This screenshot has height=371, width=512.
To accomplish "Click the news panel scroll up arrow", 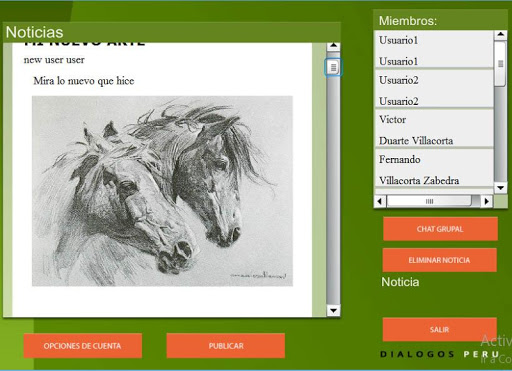I will 333,46.
